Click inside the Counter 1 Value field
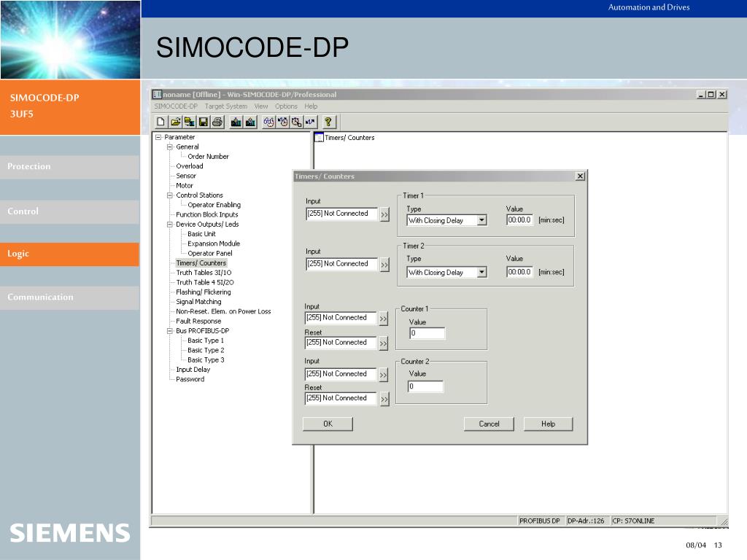Viewport: 747px width, 560px height. (x=426, y=333)
